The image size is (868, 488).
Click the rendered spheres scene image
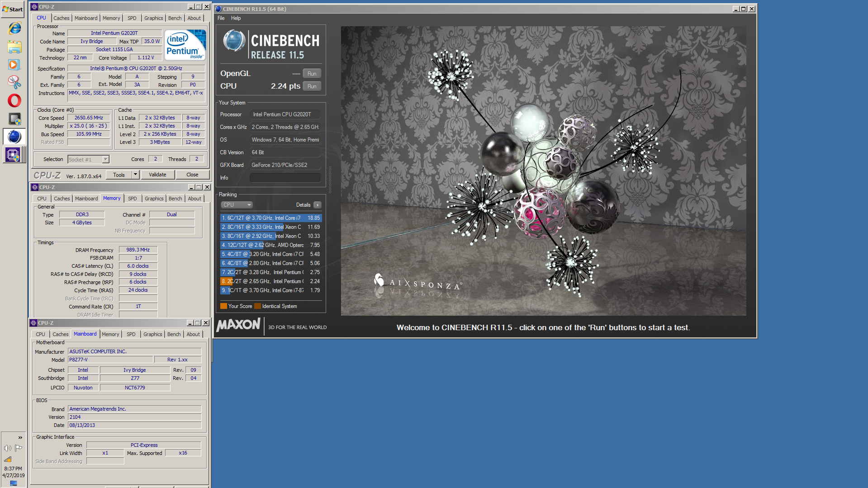(x=543, y=171)
